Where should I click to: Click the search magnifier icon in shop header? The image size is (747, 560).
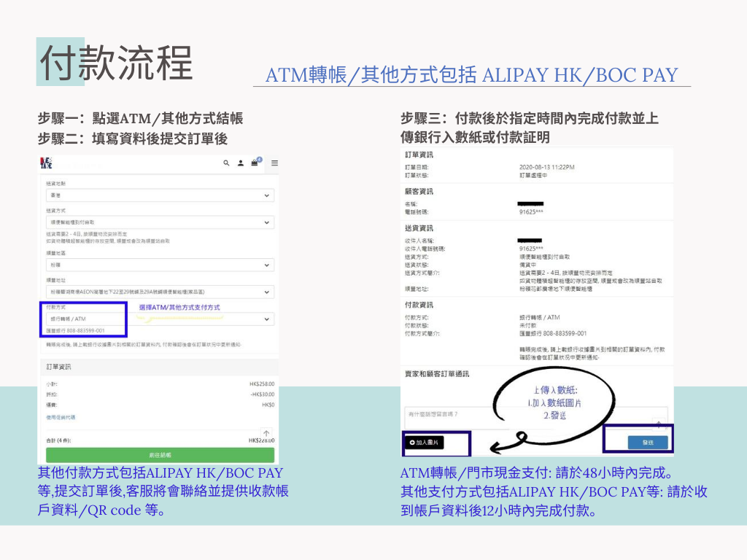[x=227, y=163]
